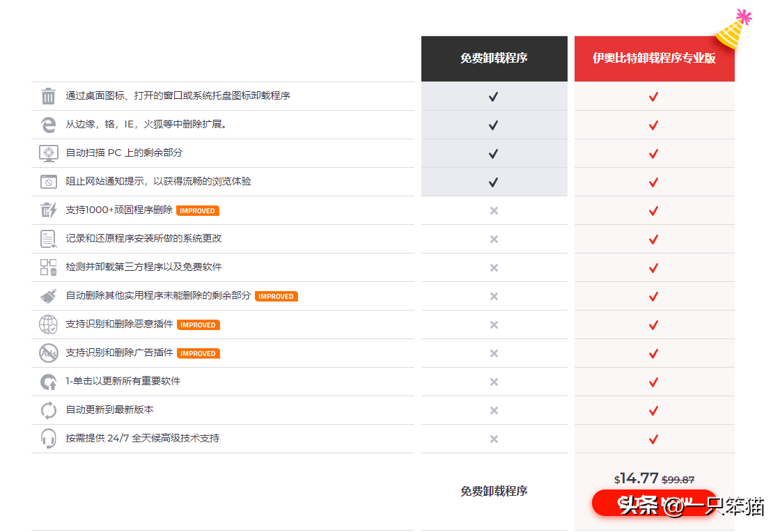Click the IMPROVED badge next to 支持识别和删除广告插件
Viewport: 780px width, 532px height.
(x=198, y=354)
